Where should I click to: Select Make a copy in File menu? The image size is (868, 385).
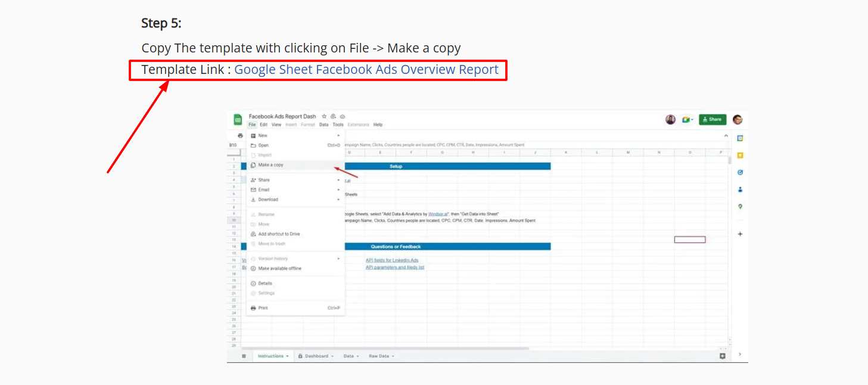[x=295, y=164]
